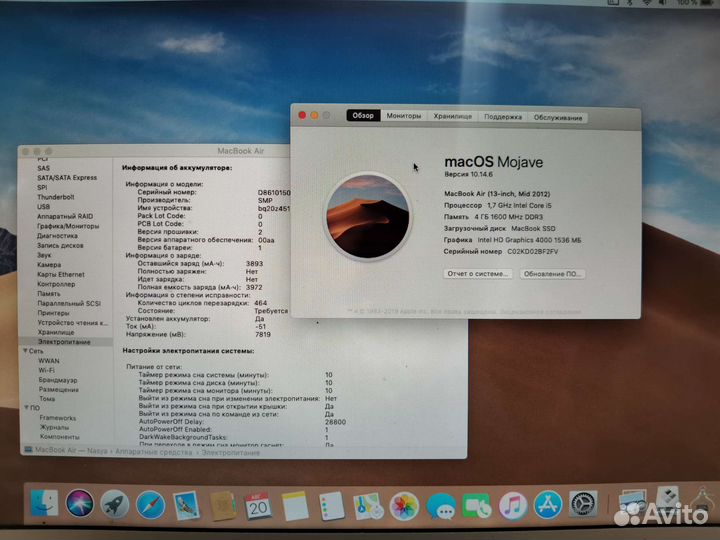Open Maps icon in the Dock
Image resolution: width=720 pixels, height=540 pixels.
[x=368, y=506]
